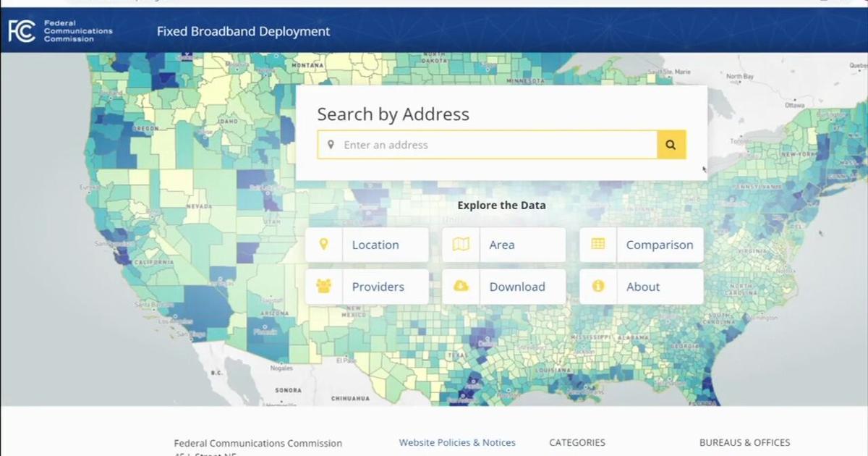The width and height of the screenshot is (868, 456).
Task: Open the Providers view
Action: coord(378,287)
